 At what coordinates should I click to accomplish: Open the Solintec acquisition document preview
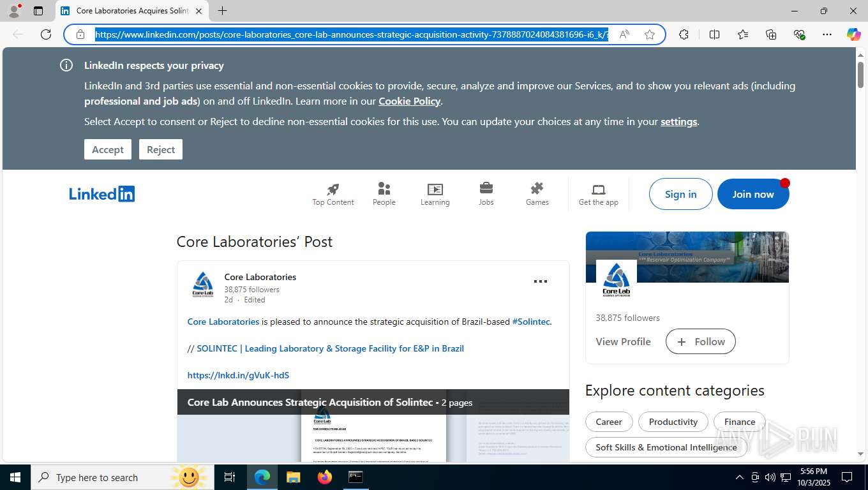[x=373, y=426]
